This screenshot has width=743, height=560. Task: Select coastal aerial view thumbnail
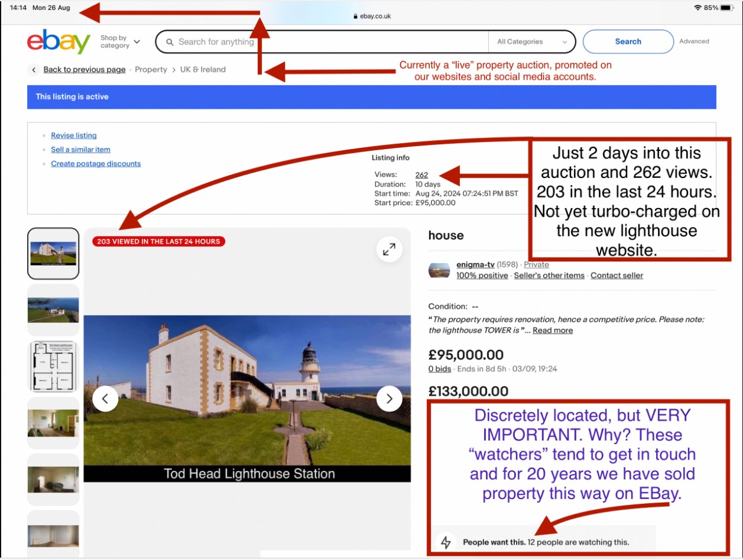[x=53, y=310]
